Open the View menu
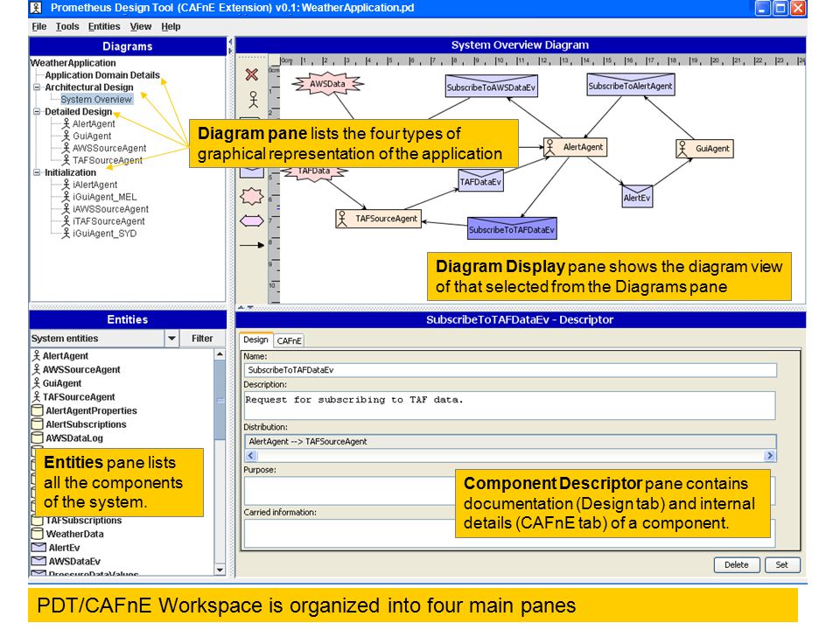 pos(140,26)
